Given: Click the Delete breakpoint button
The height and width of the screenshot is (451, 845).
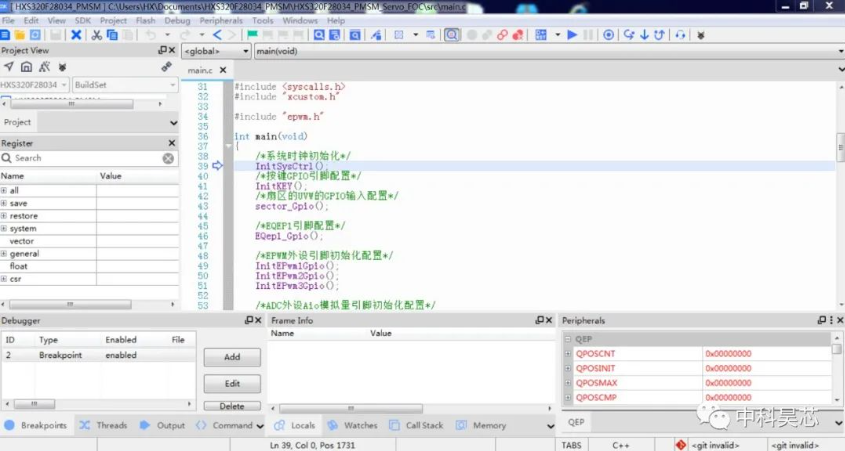Looking at the screenshot, I should point(232,406).
